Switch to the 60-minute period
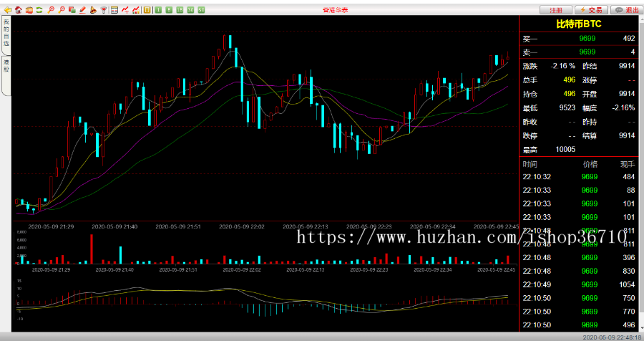The height and width of the screenshot is (341, 644). (x=201, y=10)
